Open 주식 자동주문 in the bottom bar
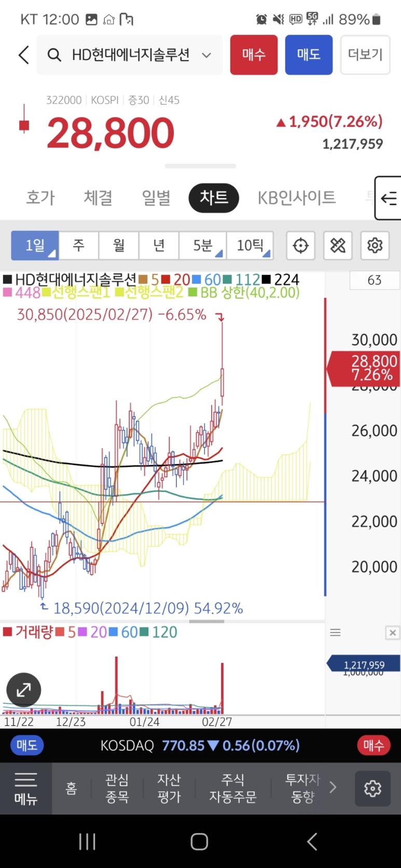401x868 pixels. [x=233, y=788]
